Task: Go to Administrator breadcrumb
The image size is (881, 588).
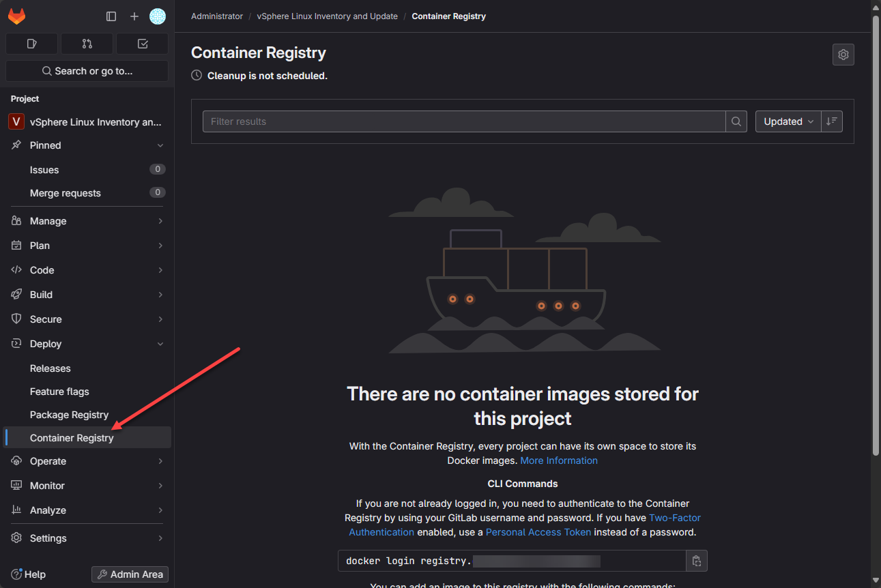Action: pyautogui.click(x=217, y=16)
